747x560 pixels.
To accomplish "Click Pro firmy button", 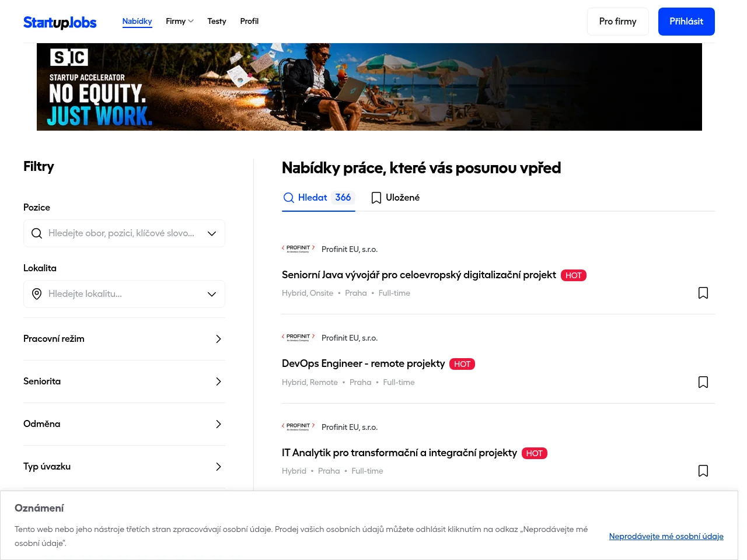I will pos(618,22).
